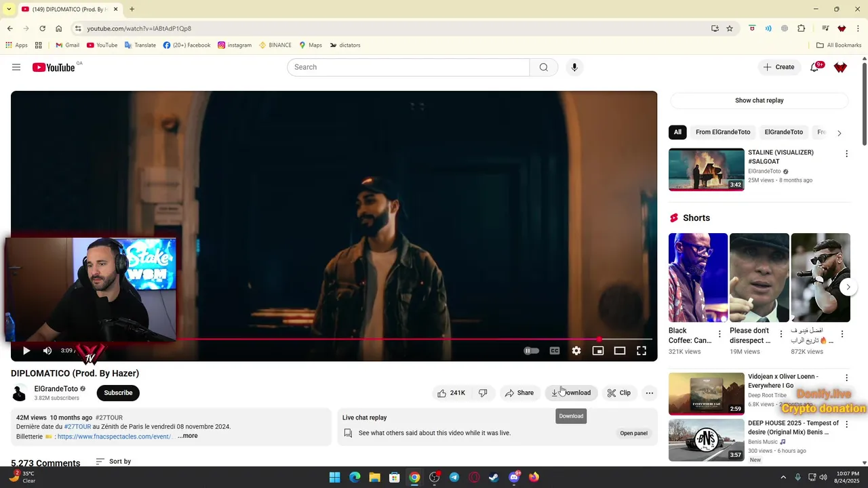Toggle autoplay switch in player

tap(532, 350)
